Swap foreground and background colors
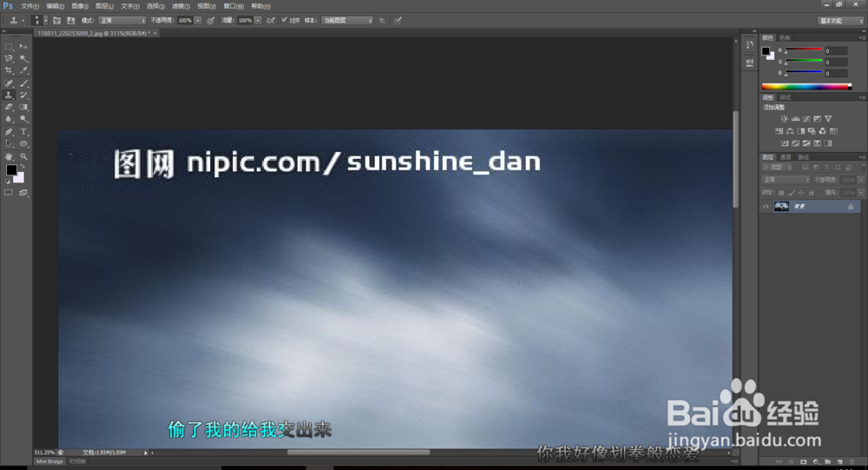The image size is (868, 470). (x=23, y=167)
